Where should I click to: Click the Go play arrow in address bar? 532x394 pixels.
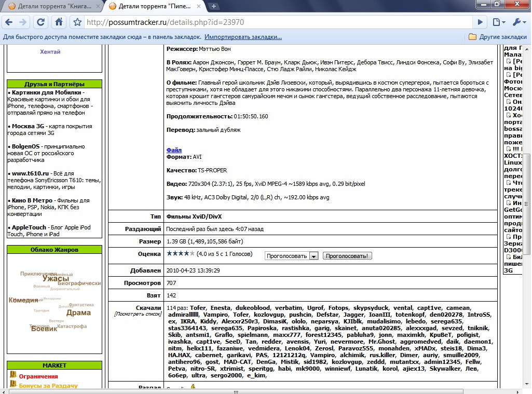point(480,22)
